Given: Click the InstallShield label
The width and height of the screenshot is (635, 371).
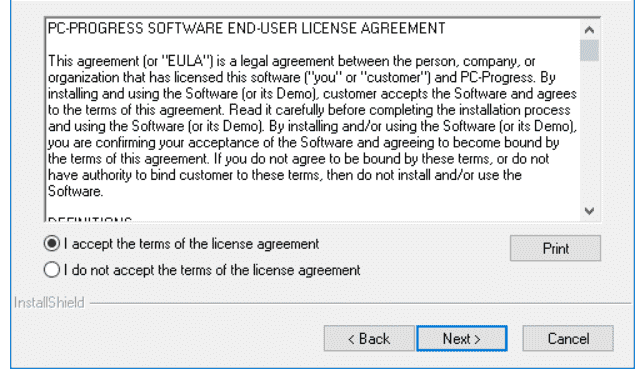Looking at the screenshot, I should click(x=49, y=303).
